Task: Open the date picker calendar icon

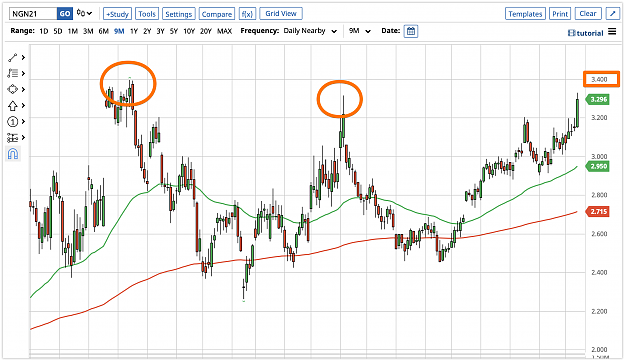Action: [411, 31]
